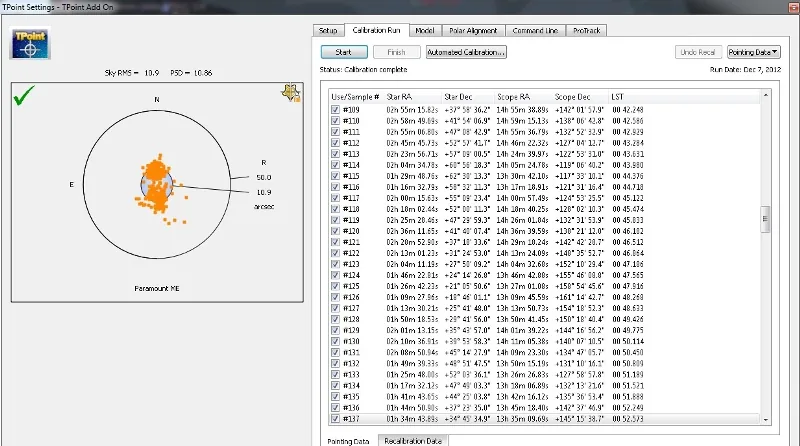800x446 pixels.
Task: Click Star Dec +57° 09' 00.5" in row #113
Action: (x=467, y=154)
